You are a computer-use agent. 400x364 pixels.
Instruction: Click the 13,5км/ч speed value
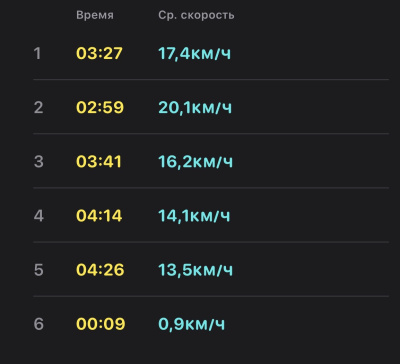pyautogui.click(x=195, y=270)
